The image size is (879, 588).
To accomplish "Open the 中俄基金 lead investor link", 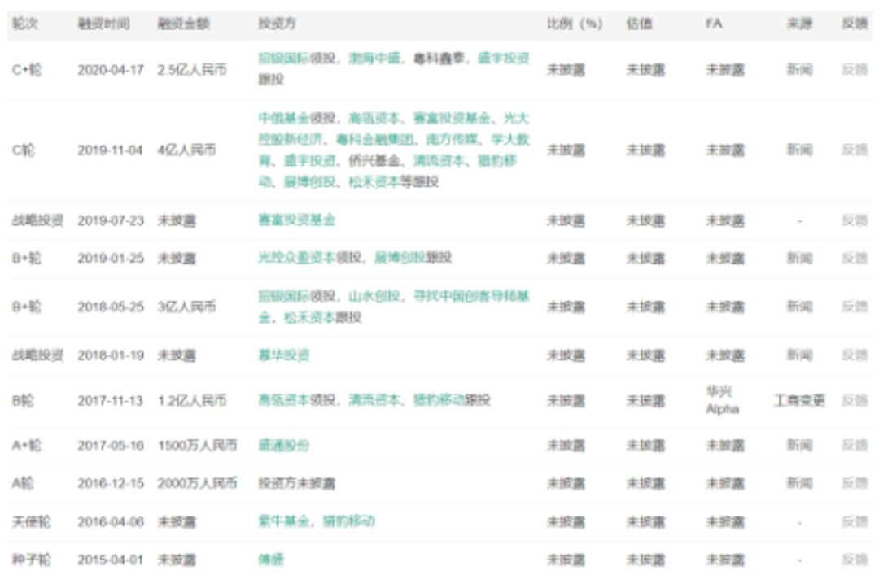I will point(284,118).
